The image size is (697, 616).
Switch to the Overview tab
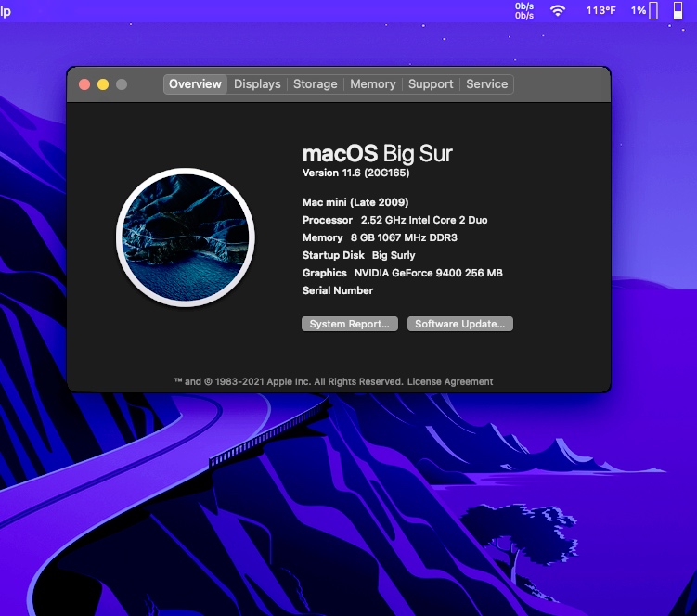click(x=195, y=84)
